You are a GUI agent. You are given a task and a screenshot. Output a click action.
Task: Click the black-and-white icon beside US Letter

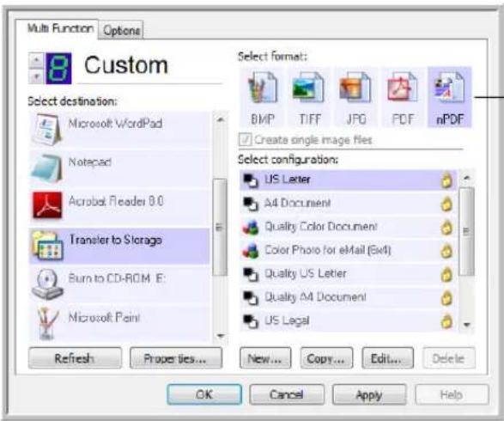tap(251, 180)
